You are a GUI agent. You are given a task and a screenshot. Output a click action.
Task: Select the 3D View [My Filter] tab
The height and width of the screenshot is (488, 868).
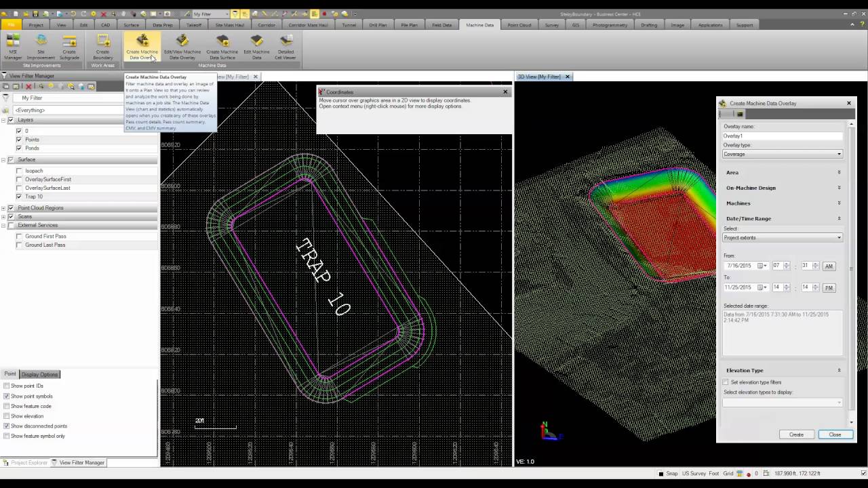540,77
